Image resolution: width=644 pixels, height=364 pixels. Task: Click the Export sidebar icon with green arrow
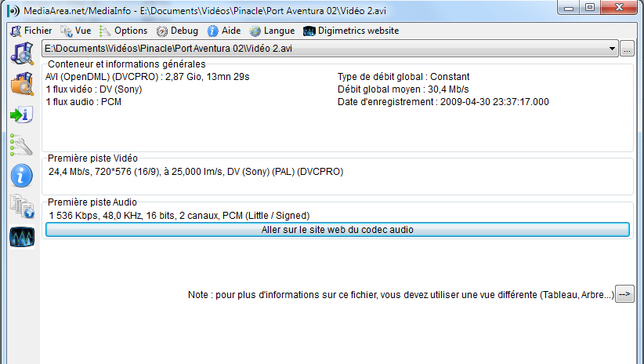tap(22, 115)
